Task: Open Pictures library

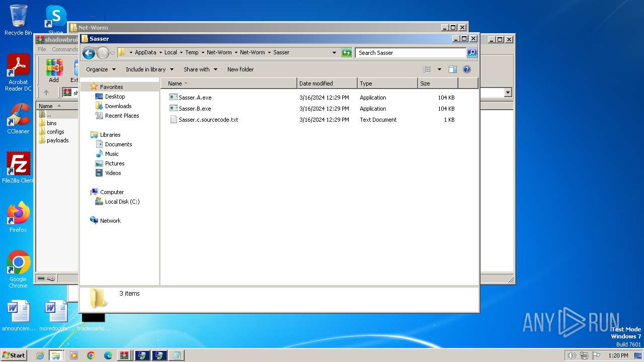Action: pyautogui.click(x=115, y=163)
